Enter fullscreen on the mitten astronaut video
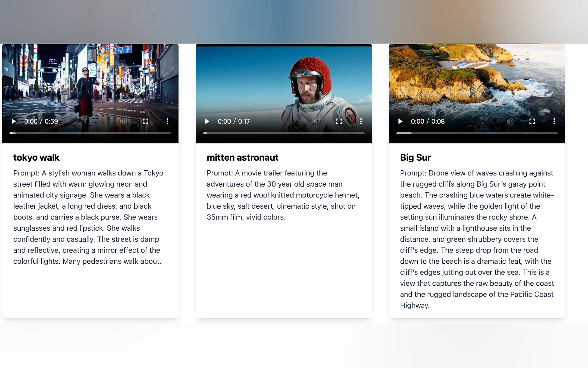The height and width of the screenshot is (368, 588). click(339, 121)
